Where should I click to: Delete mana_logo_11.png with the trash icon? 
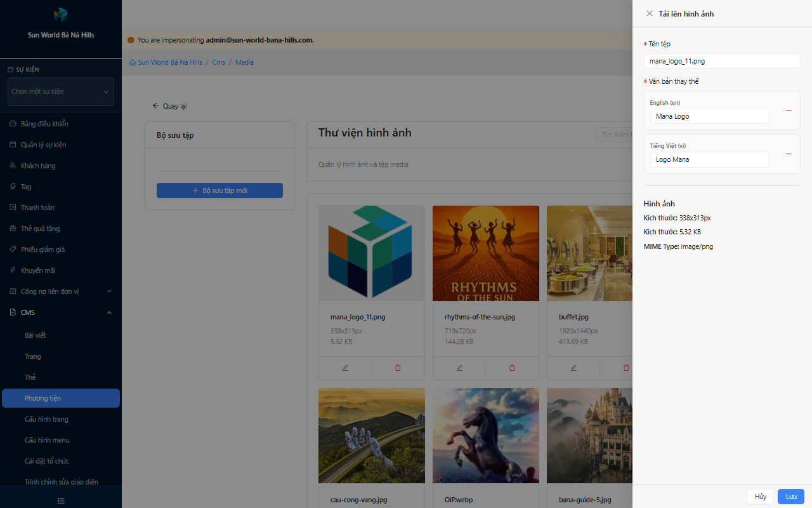click(398, 368)
